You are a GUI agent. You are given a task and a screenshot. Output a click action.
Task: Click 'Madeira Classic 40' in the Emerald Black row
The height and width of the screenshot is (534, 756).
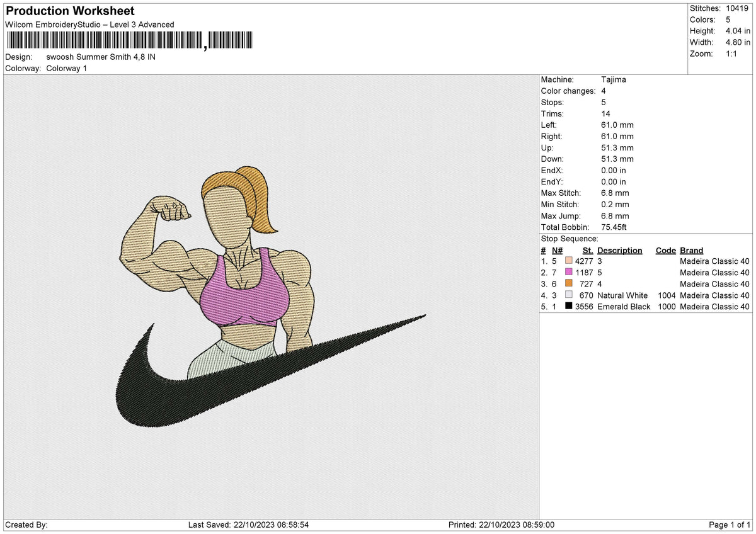pyautogui.click(x=715, y=307)
